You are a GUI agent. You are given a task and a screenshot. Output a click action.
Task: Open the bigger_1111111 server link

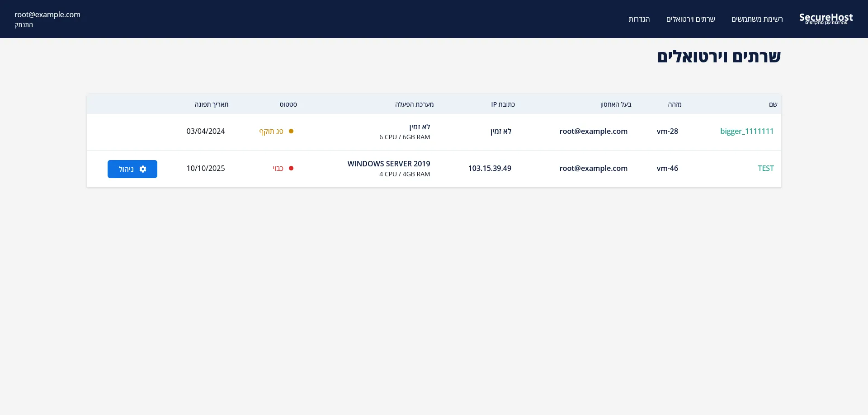(746, 131)
